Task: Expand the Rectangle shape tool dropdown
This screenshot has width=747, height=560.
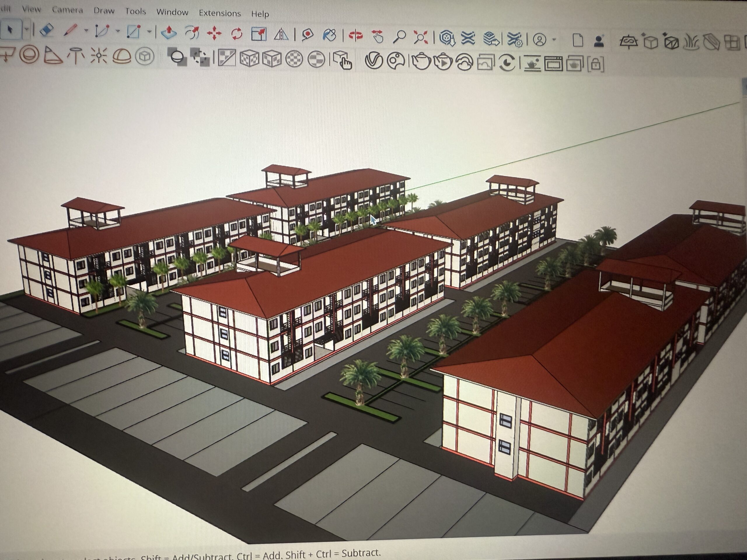Action: (149, 32)
